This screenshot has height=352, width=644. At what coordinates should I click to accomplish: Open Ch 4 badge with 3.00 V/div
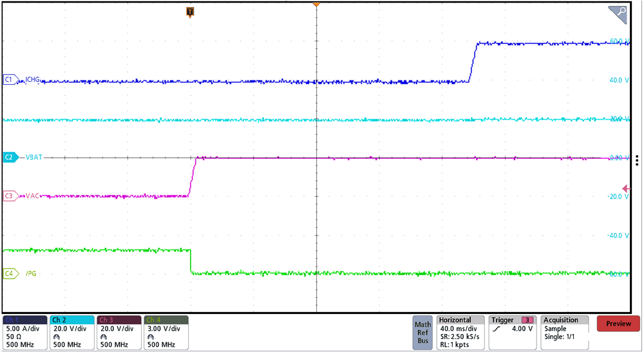coord(166,332)
